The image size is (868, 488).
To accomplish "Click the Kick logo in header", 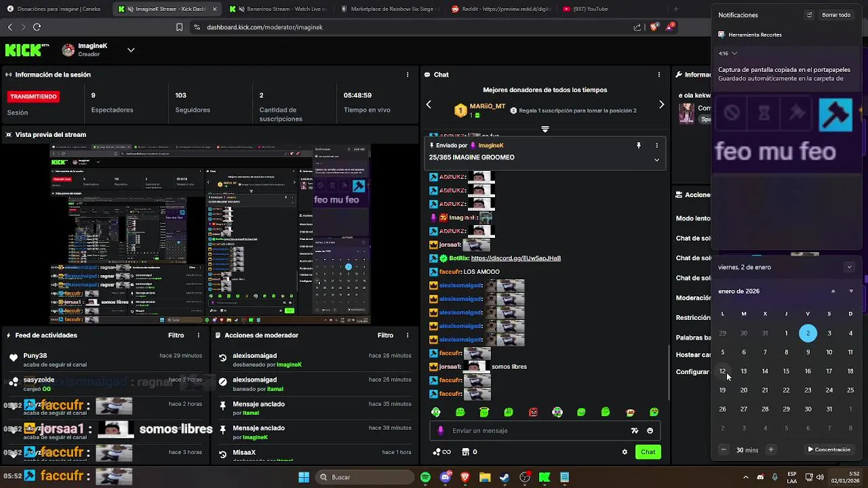I will point(27,49).
